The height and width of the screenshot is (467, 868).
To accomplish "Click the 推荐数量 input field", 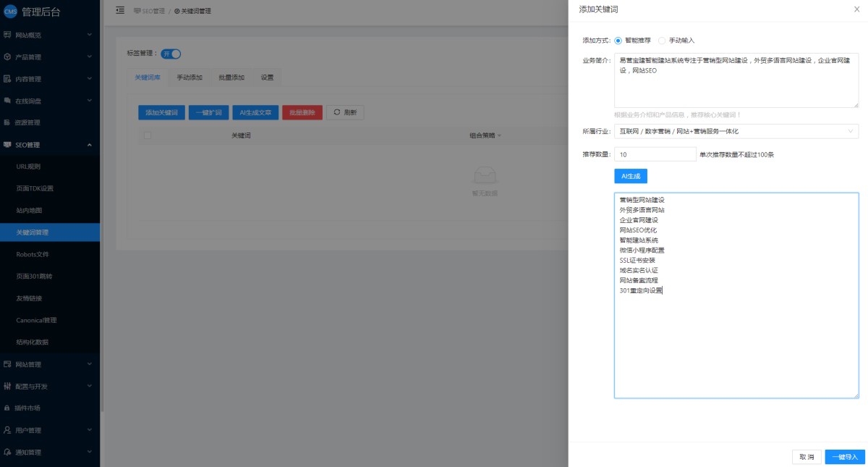I will pos(655,154).
